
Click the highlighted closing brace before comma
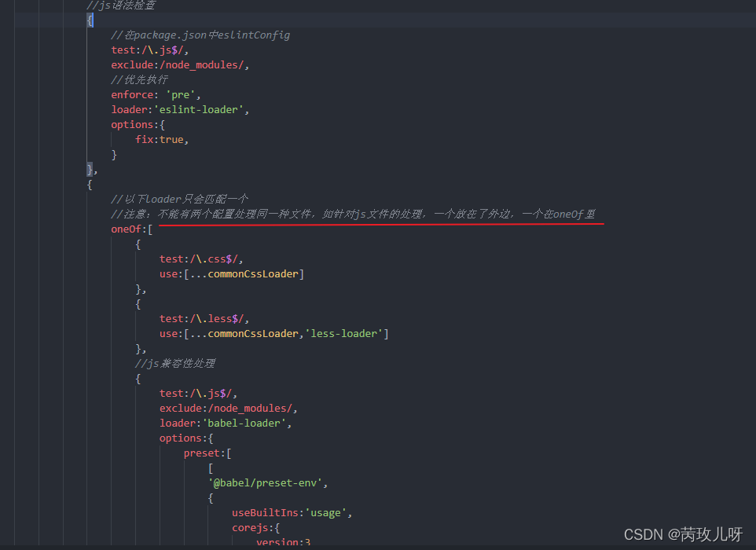point(90,169)
